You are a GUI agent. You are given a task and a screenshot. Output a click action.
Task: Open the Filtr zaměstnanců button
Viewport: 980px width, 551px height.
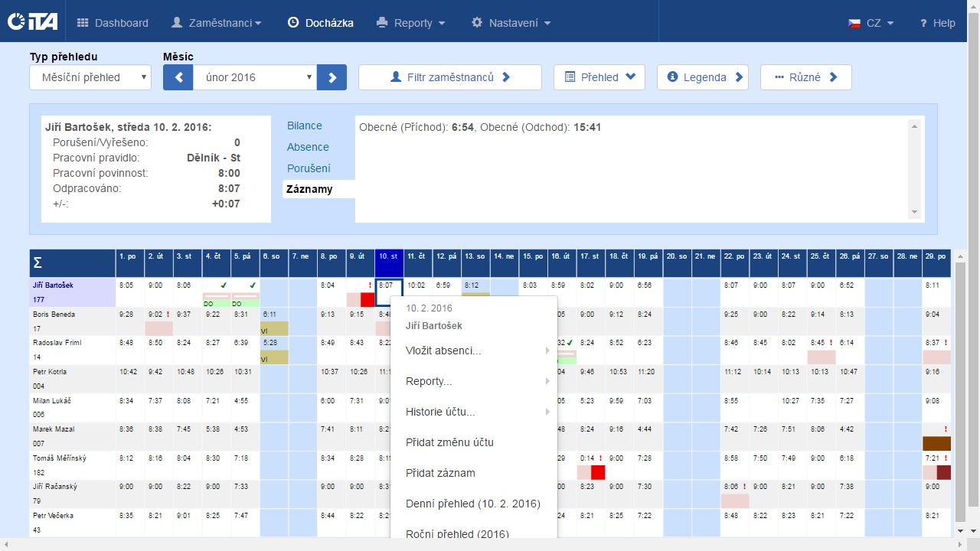point(449,77)
